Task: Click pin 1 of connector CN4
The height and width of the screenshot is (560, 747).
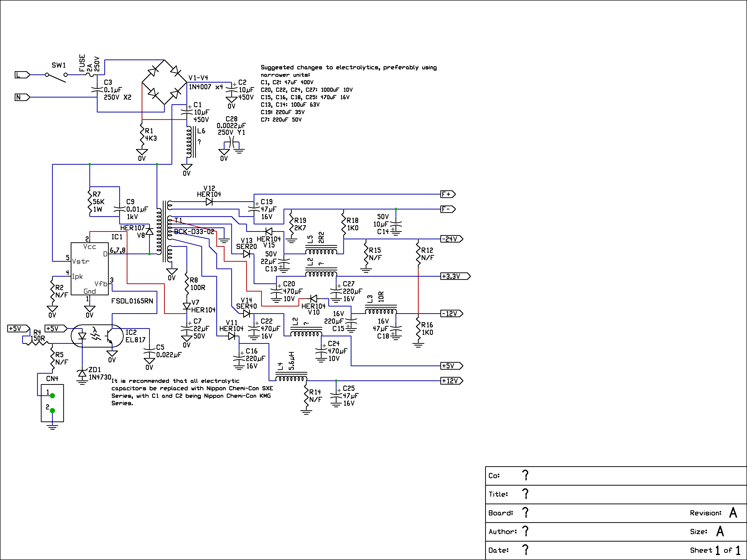Action: pyautogui.click(x=52, y=396)
